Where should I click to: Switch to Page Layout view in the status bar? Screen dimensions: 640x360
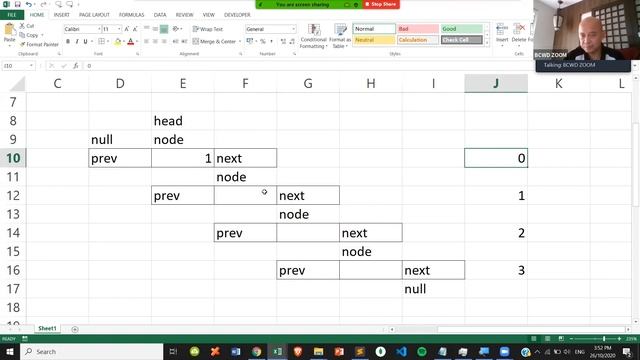pyautogui.click(x=547, y=339)
